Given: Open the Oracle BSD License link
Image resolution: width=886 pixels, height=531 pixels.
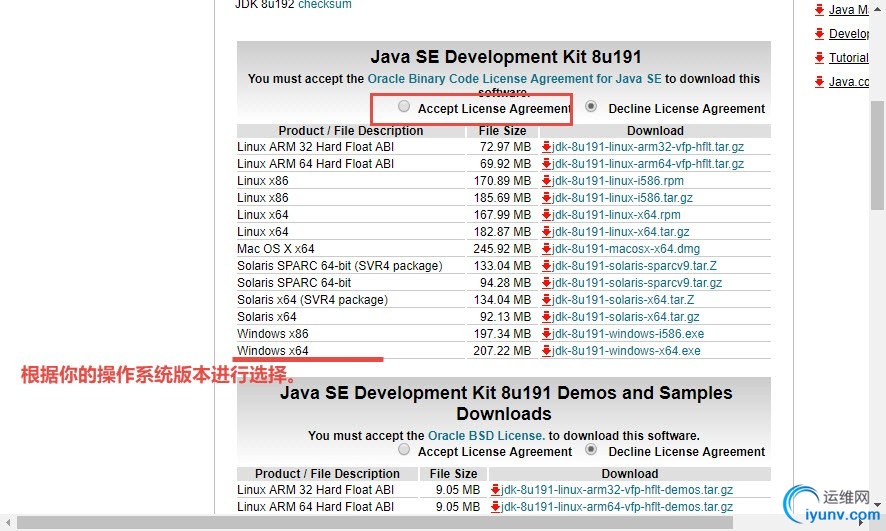Looking at the screenshot, I should (486, 436).
